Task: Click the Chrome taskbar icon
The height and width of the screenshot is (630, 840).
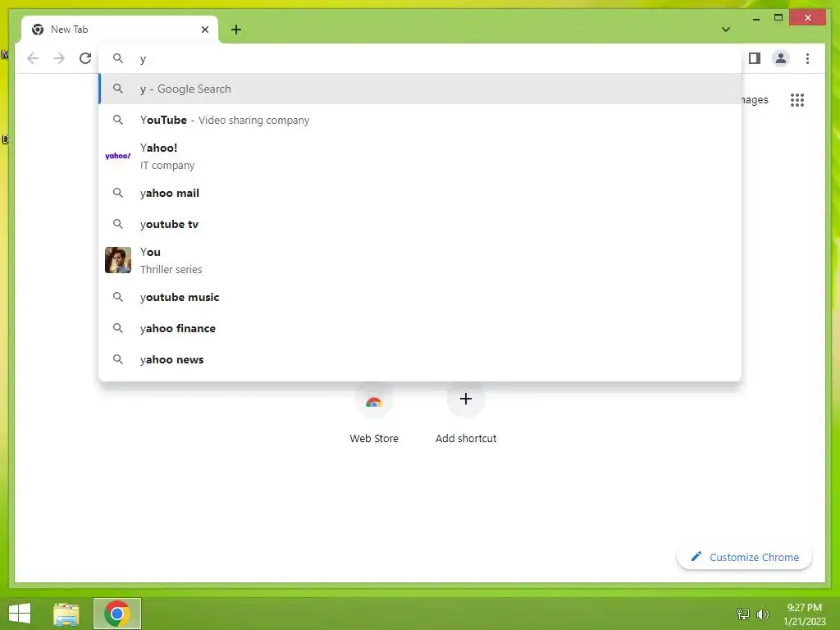Action: [x=117, y=614]
